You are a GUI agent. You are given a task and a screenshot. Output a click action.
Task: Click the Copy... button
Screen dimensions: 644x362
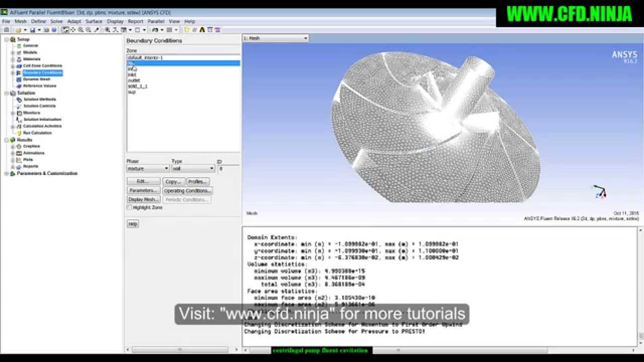coord(174,182)
